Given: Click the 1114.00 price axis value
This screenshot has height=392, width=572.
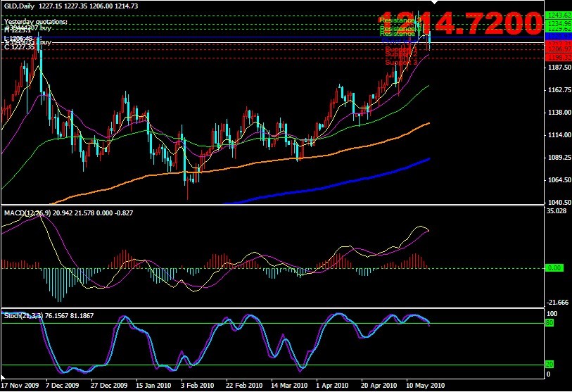Looking at the screenshot, I should [559, 135].
